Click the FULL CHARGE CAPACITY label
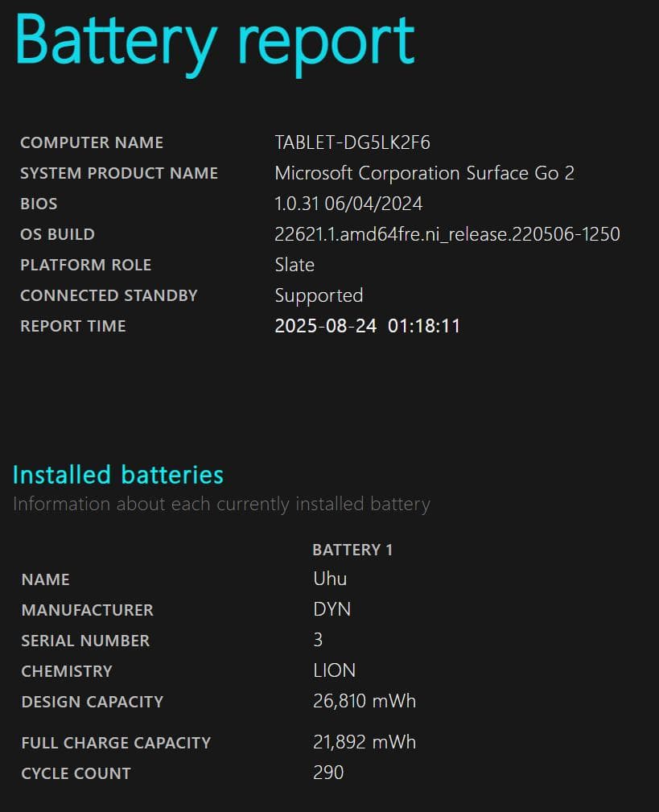The image size is (659, 812). pyautogui.click(x=116, y=742)
